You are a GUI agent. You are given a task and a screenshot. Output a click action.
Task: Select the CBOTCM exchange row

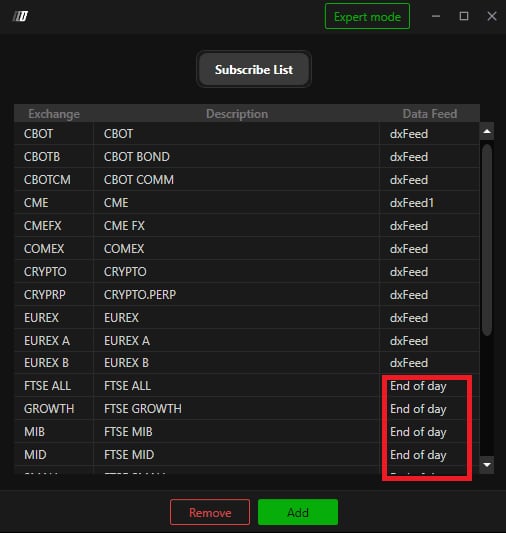[247, 179]
